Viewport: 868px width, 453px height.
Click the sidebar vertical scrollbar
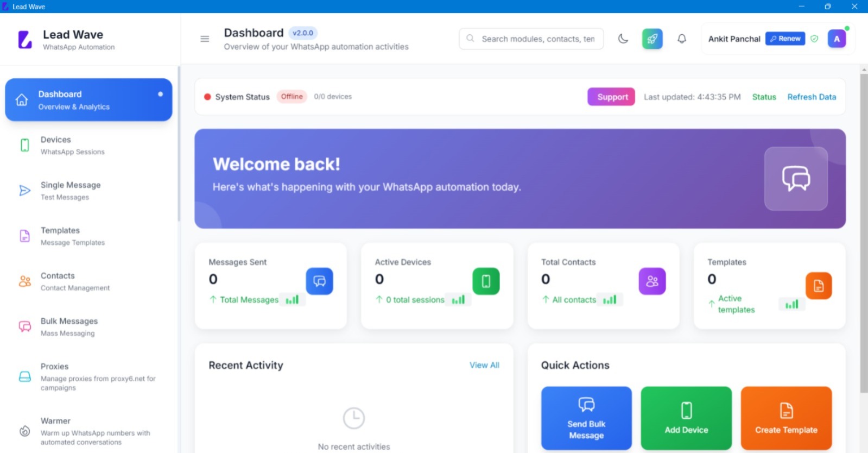click(179, 144)
